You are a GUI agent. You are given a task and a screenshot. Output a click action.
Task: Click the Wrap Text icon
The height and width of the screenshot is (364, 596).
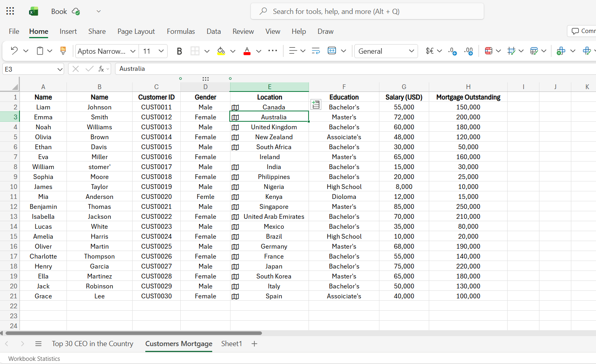click(316, 51)
